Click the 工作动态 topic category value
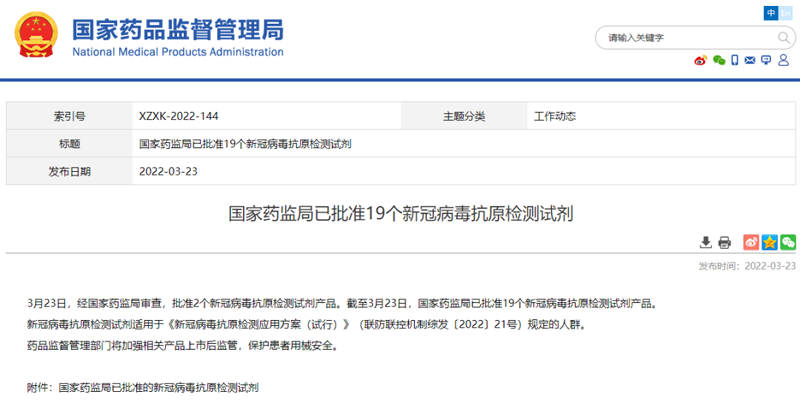Viewport: 800px width, 403px height. pyautogui.click(x=555, y=116)
